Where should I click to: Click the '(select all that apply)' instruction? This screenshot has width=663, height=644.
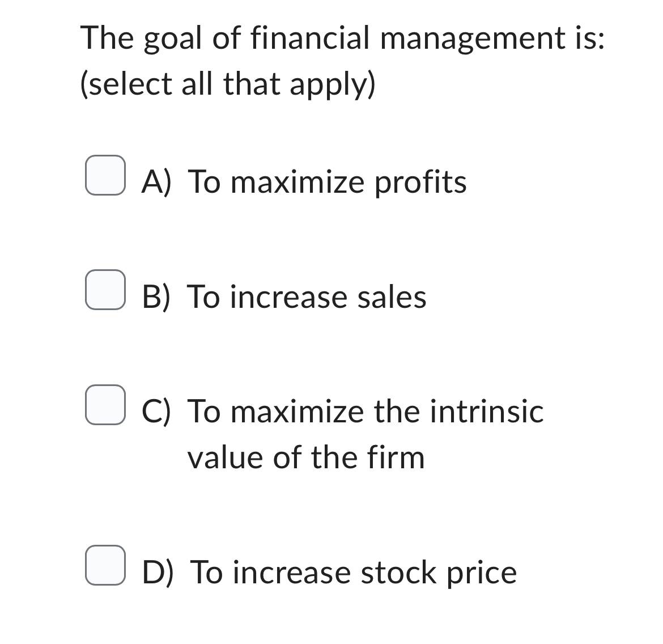228,84
